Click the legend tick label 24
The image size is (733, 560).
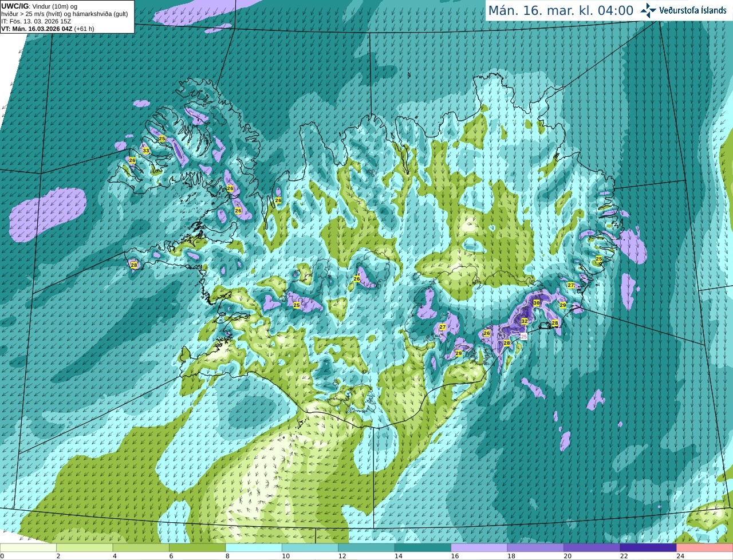(x=680, y=556)
